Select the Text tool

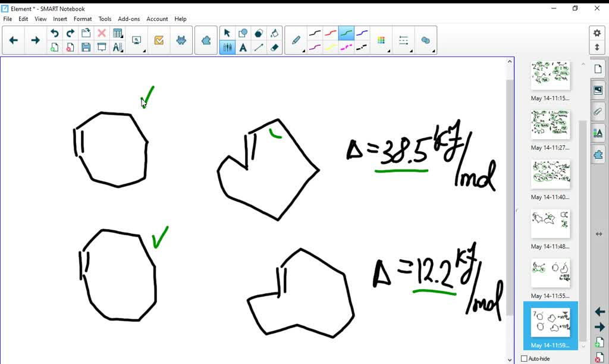(243, 48)
